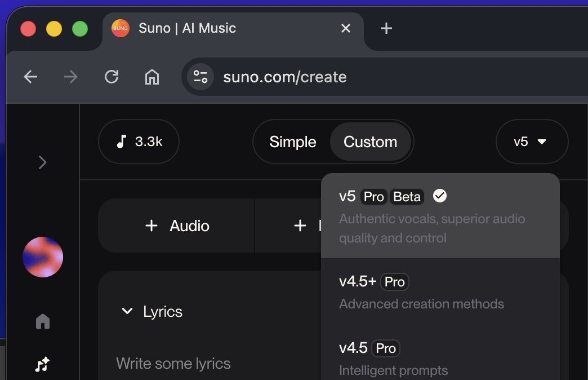Choose the v5 Pro Beta model
This screenshot has width=588, height=380.
pyautogui.click(x=439, y=216)
